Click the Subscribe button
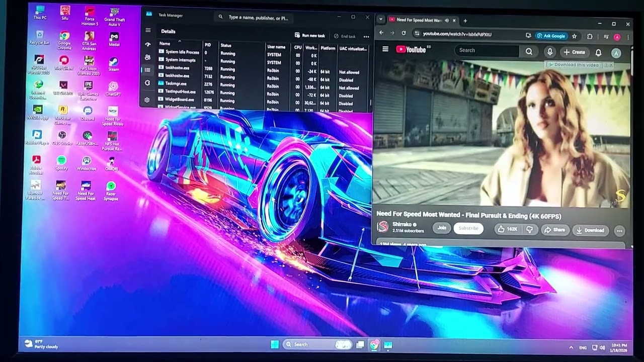Image resolution: width=644 pixels, height=362 pixels. [x=468, y=228]
